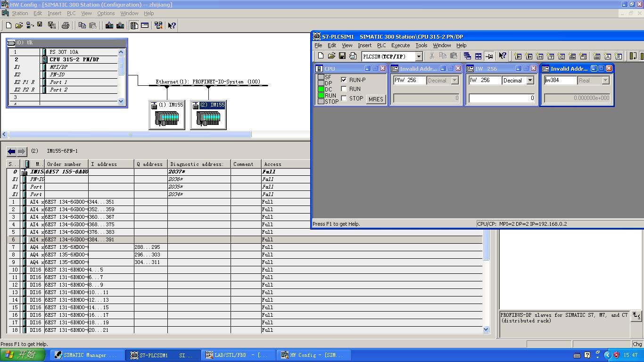
Task: Open the PLCSIM(TCP/IP) interface dropdown
Action: [419, 57]
